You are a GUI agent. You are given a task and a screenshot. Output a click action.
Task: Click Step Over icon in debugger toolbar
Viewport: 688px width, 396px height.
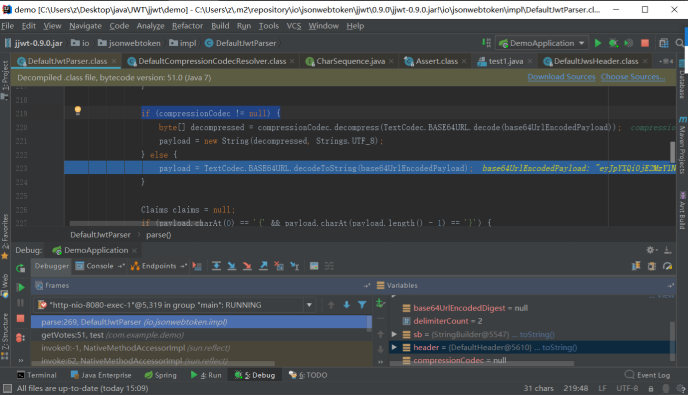click(x=216, y=266)
